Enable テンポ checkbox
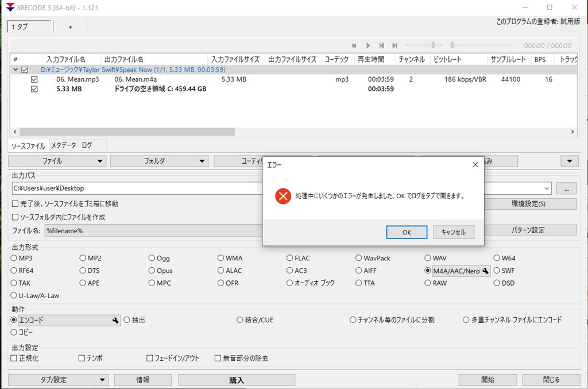 point(82,358)
